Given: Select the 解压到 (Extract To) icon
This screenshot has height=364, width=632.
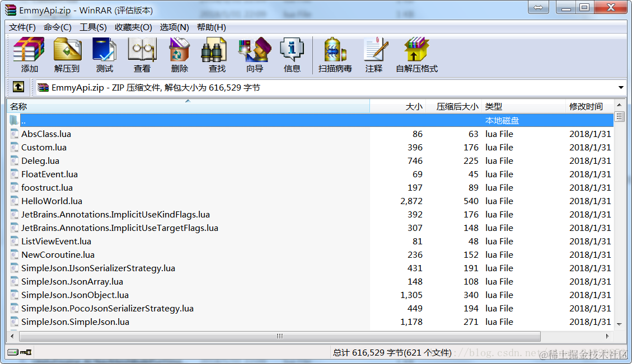Looking at the screenshot, I should 67,54.
